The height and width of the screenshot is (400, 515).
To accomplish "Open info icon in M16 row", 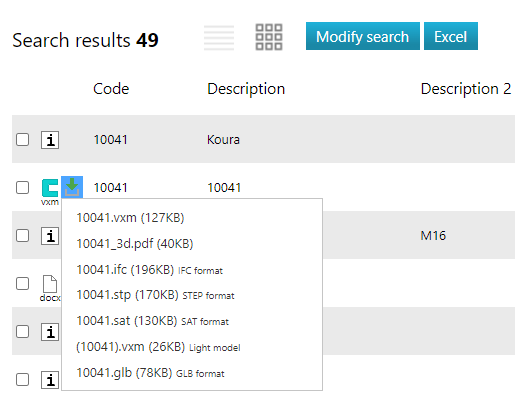I will pos(50,236).
